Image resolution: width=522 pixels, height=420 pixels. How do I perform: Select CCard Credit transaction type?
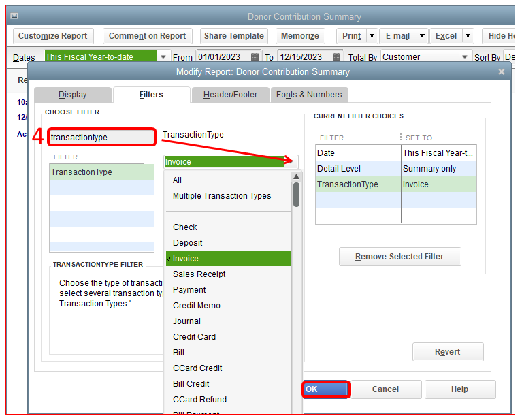point(229,368)
